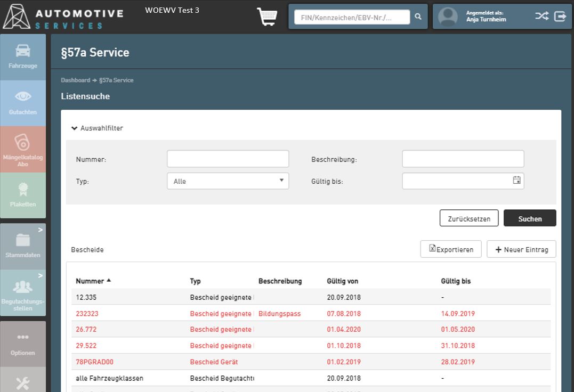The image size is (574, 392).
Task: Collapse the Auswahlfilter section
Action: tap(97, 128)
